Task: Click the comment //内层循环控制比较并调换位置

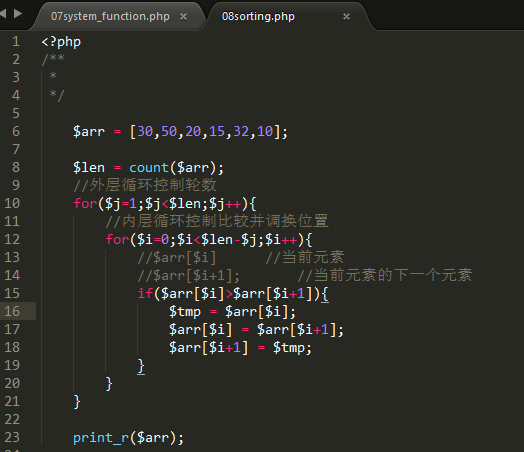Action: (x=217, y=221)
